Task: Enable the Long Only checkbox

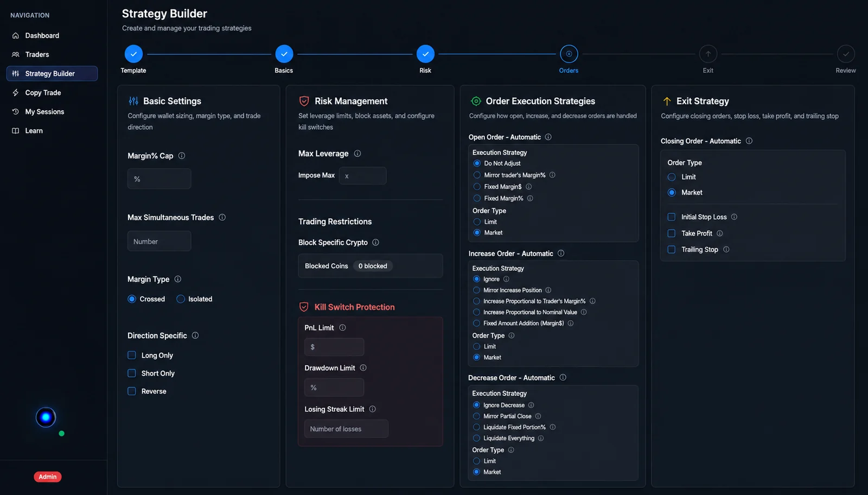Action: click(x=132, y=355)
